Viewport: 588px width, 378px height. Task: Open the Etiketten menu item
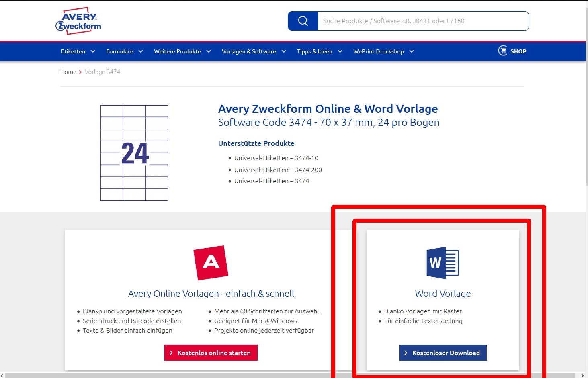click(x=73, y=51)
